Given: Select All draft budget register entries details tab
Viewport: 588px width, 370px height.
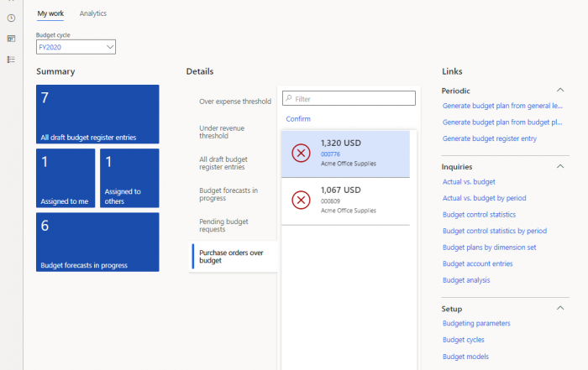Looking at the screenshot, I should (x=223, y=163).
